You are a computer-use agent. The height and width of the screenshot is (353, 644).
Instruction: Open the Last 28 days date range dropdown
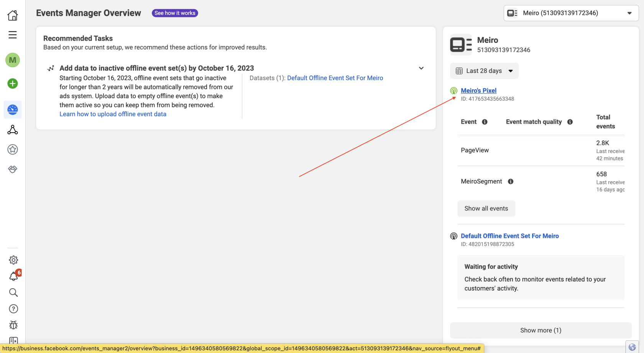[x=484, y=71]
